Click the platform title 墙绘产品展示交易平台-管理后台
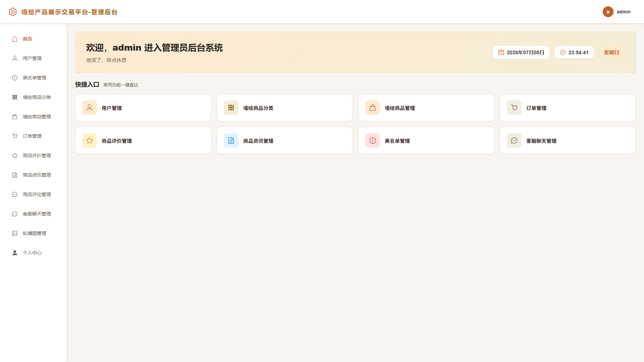Image resolution: width=644 pixels, height=362 pixels. click(69, 12)
